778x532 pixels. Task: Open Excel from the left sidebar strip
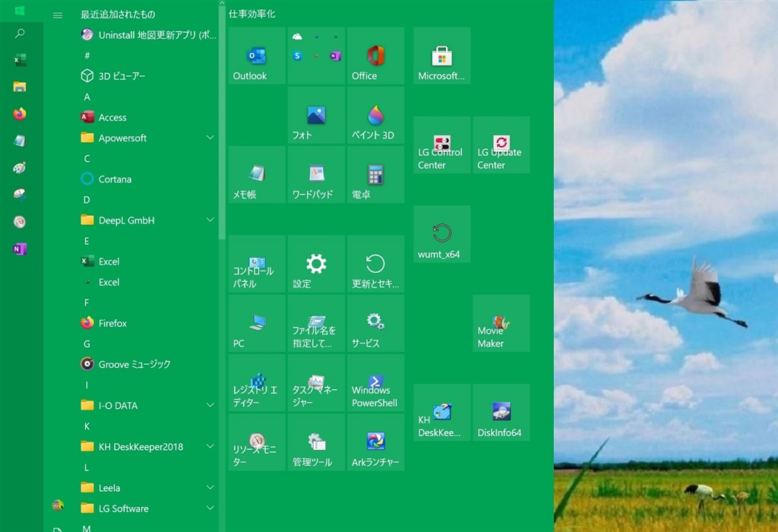[20, 60]
